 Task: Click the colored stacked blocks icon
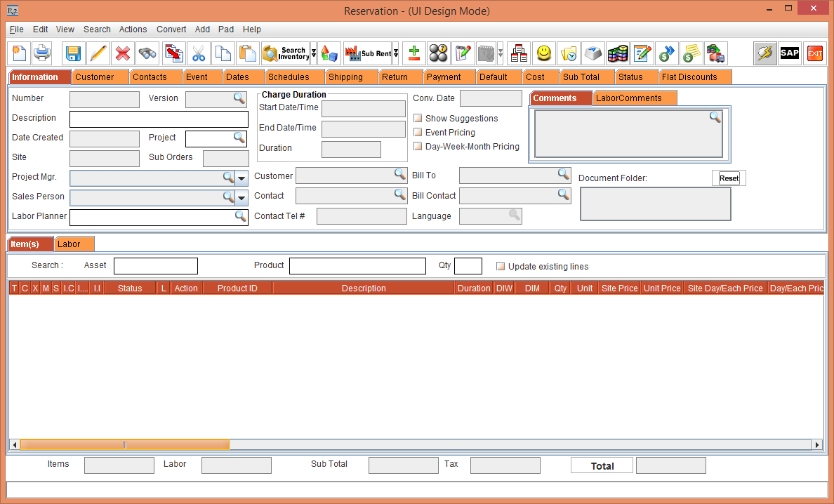pyautogui.click(x=618, y=53)
